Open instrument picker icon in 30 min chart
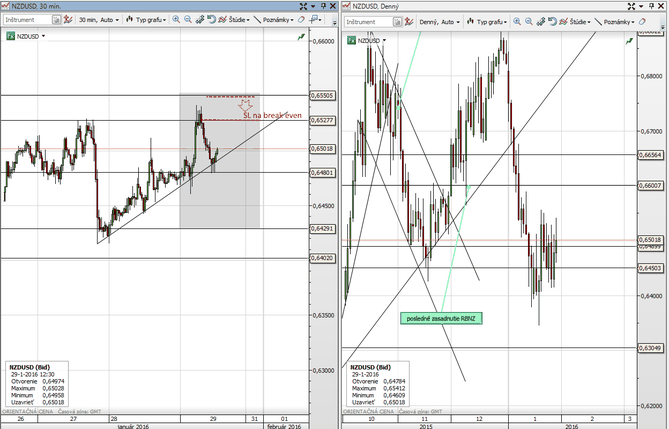 [x=56, y=20]
